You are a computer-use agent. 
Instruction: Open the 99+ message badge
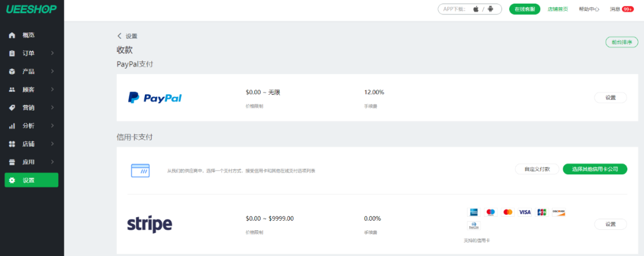point(627,9)
